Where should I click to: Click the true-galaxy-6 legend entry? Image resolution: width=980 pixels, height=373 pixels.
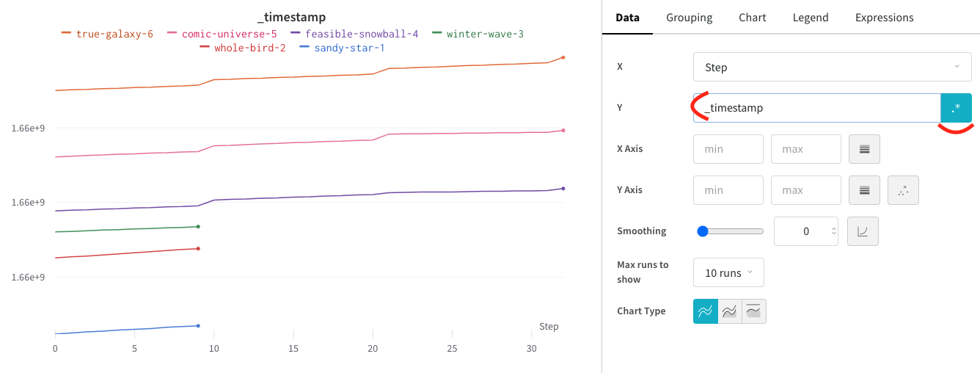pos(107,34)
